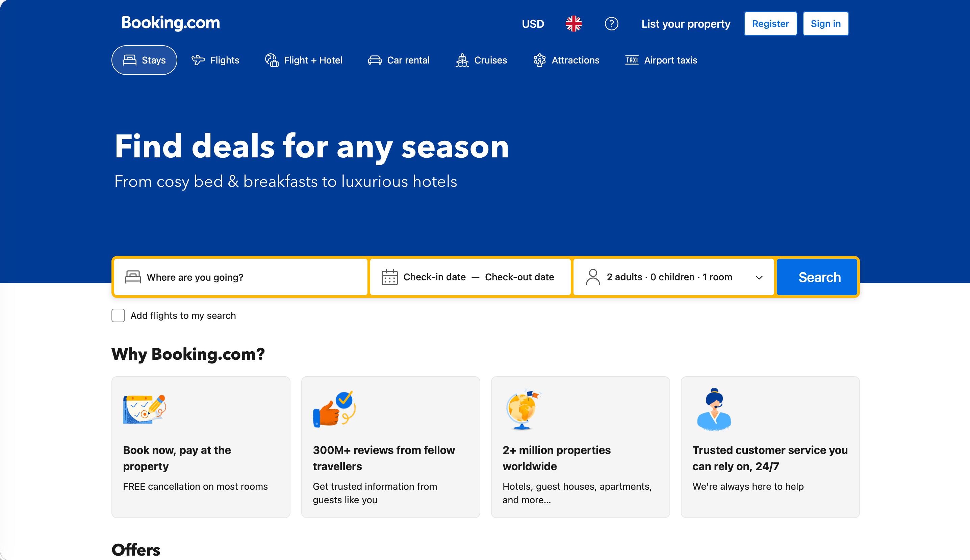Click the bed icon in Stays tab

[130, 60]
